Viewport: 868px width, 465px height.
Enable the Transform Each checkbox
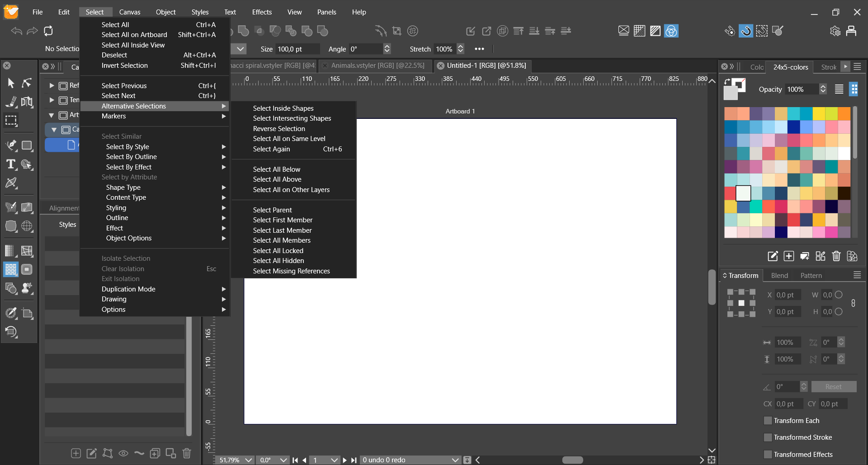[x=768, y=421]
